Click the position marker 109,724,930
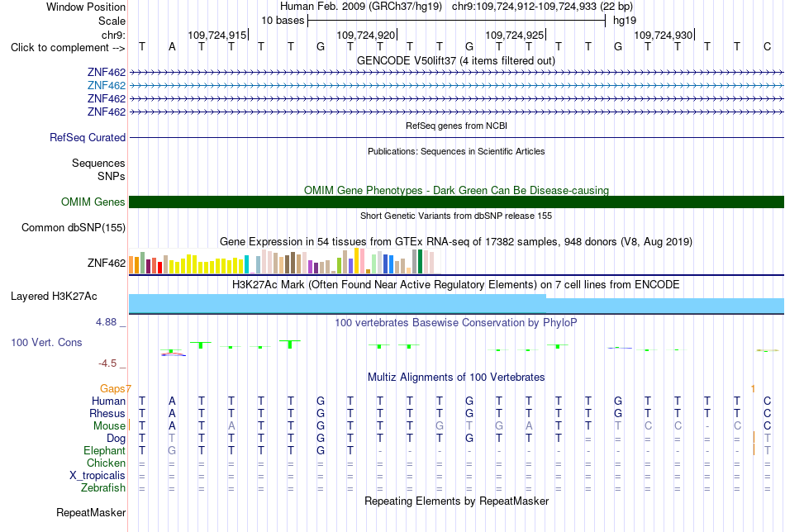 [664, 35]
